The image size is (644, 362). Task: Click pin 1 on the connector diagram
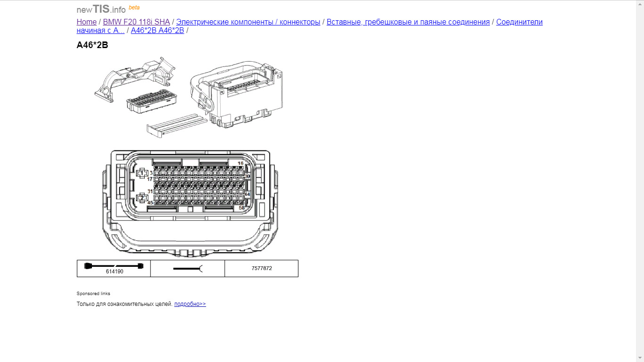[x=142, y=173]
